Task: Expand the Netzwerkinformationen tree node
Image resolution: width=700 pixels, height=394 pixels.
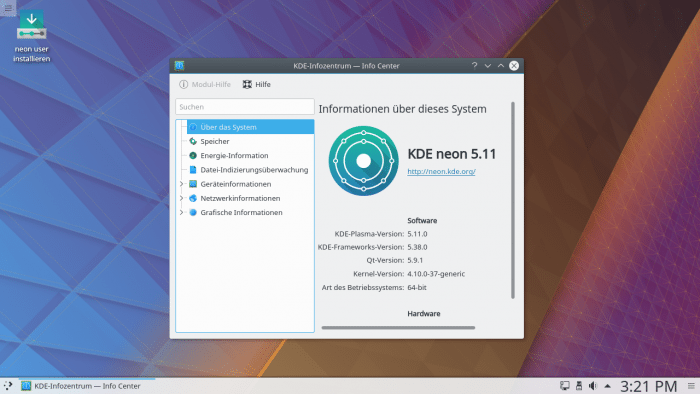Action: (x=182, y=198)
